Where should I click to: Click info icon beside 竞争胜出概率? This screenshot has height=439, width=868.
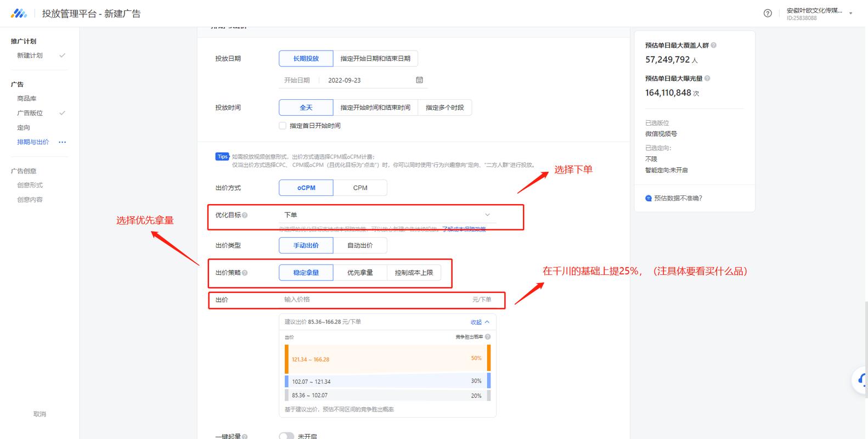coord(488,337)
